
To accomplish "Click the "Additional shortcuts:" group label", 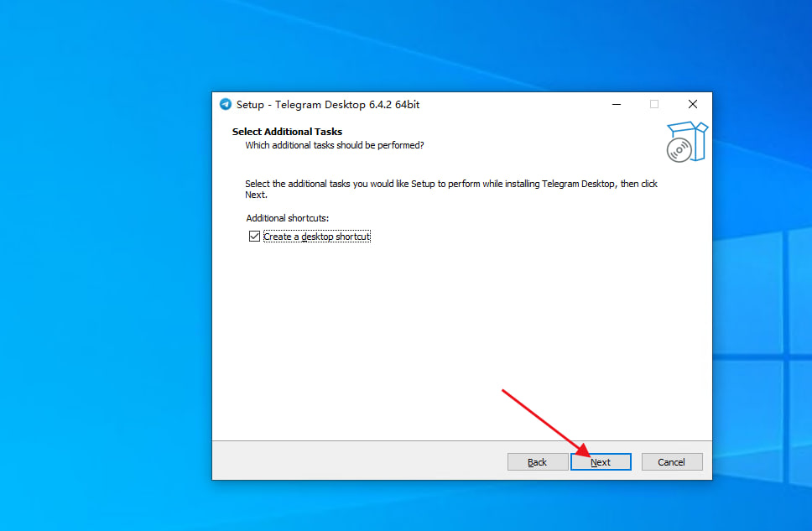I will [288, 218].
